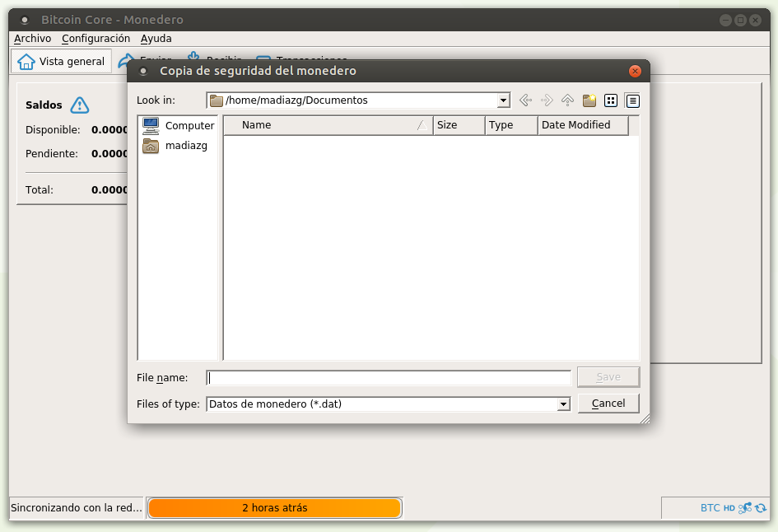
Task: Click the home icon in Vista general
Action: tap(26, 62)
